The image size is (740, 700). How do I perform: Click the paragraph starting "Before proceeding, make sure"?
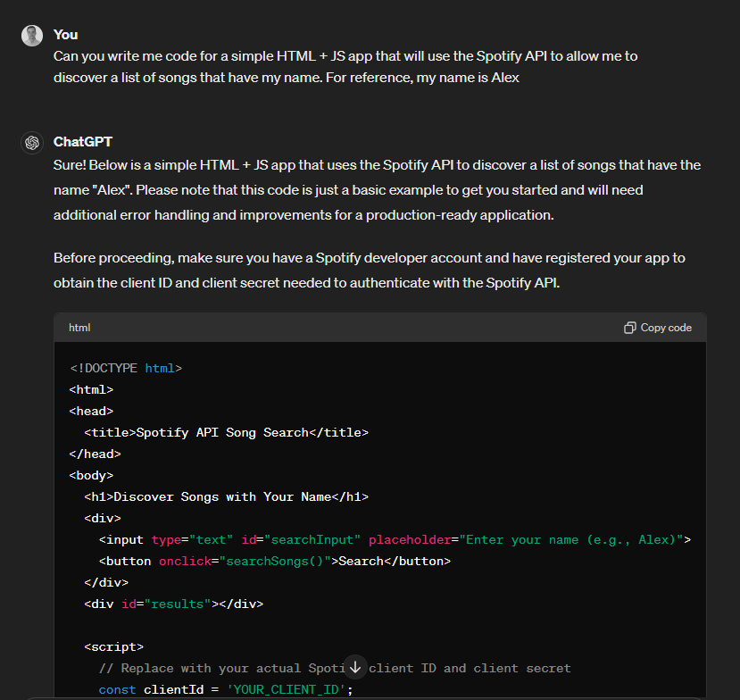click(369, 271)
